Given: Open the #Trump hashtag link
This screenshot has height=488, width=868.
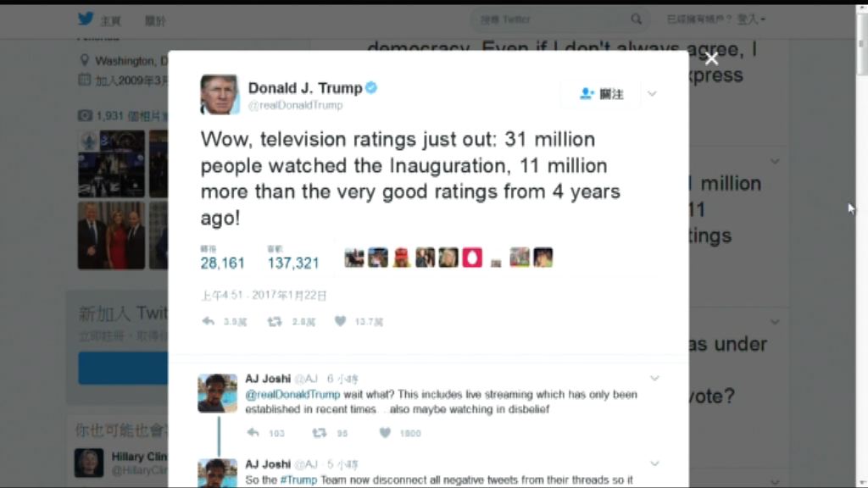Looking at the screenshot, I should (x=298, y=480).
